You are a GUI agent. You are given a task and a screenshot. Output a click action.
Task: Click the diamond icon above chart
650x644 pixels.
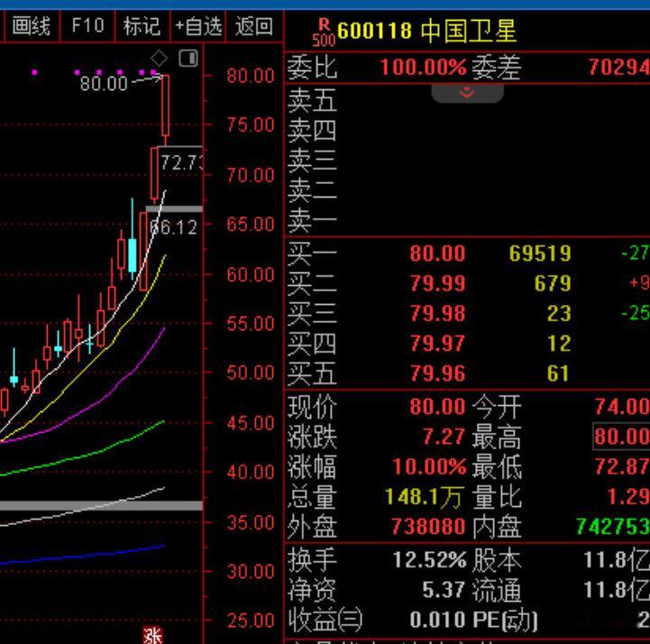click(x=160, y=59)
